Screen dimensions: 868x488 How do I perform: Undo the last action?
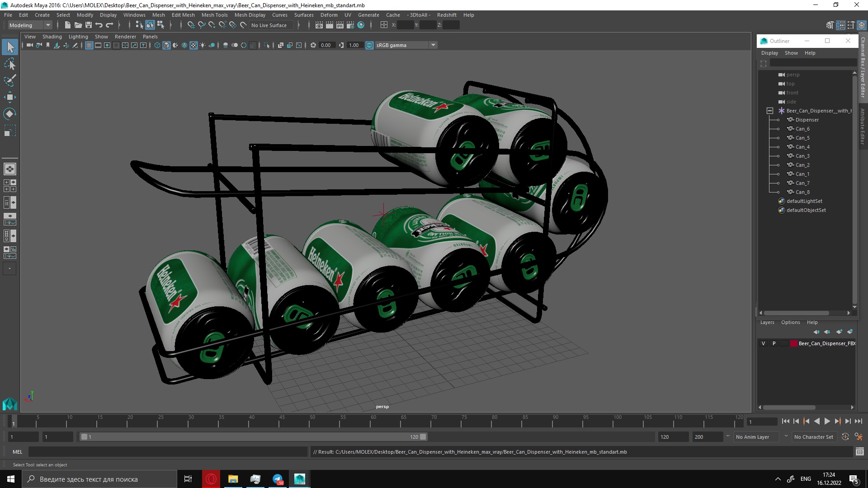pyautogui.click(x=99, y=25)
